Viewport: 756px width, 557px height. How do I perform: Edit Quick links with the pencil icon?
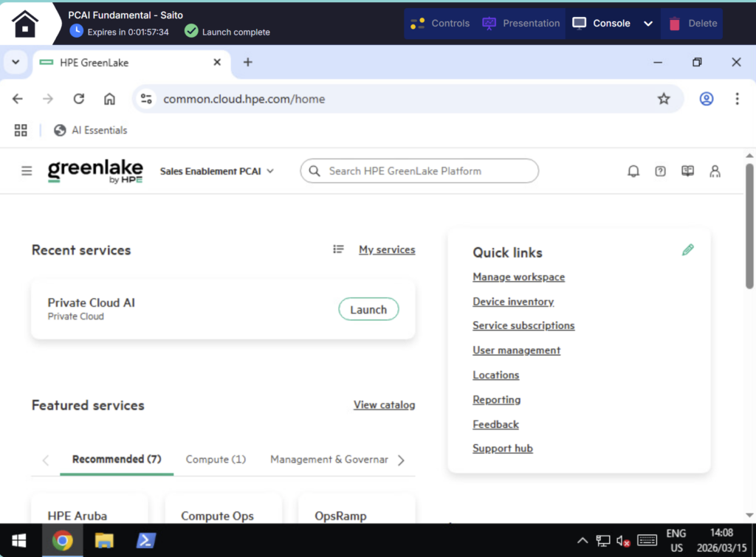(688, 250)
